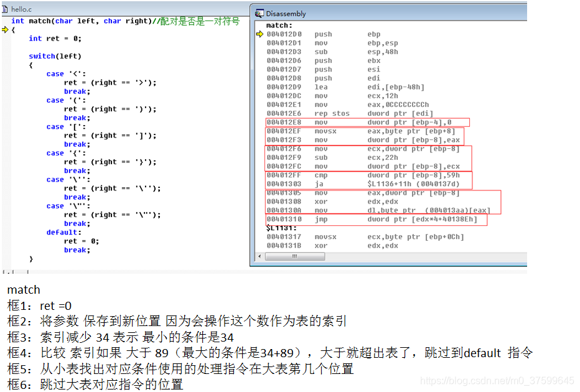The height and width of the screenshot is (392, 580).
Task: Select the 'mov ebp,esp' instruction line
Action: pyautogui.click(x=332, y=44)
